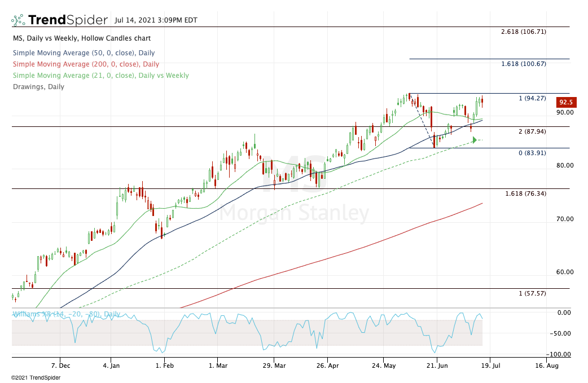Click the 4. Jan date axis label
This screenshot has height=383, width=588.
tap(111, 366)
